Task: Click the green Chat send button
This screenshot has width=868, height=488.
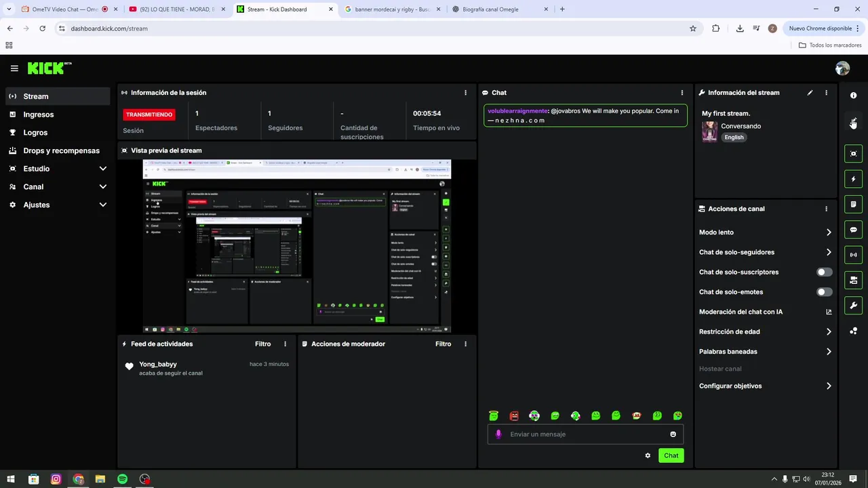Action: click(x=671, y=455)
